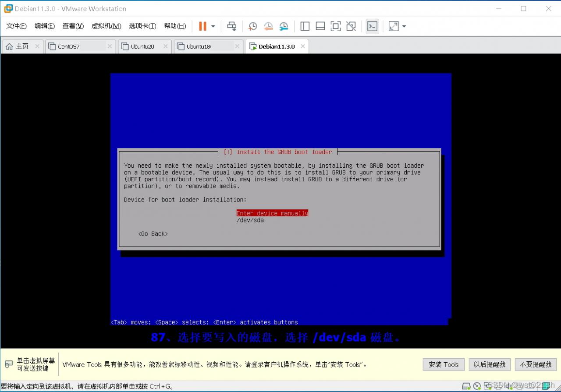
Task: Click the 安装 Tools button
Action: (x=444, y=364)
